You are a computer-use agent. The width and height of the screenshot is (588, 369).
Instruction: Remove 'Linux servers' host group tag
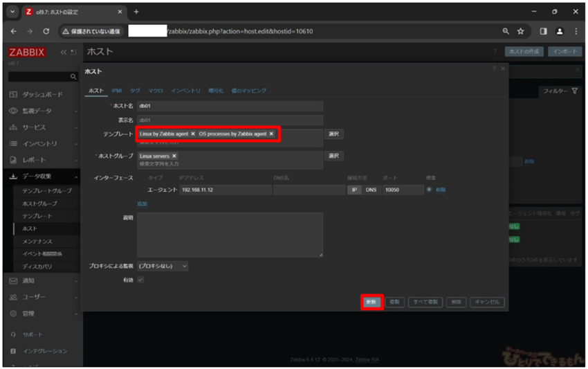(x=174, y=156)
